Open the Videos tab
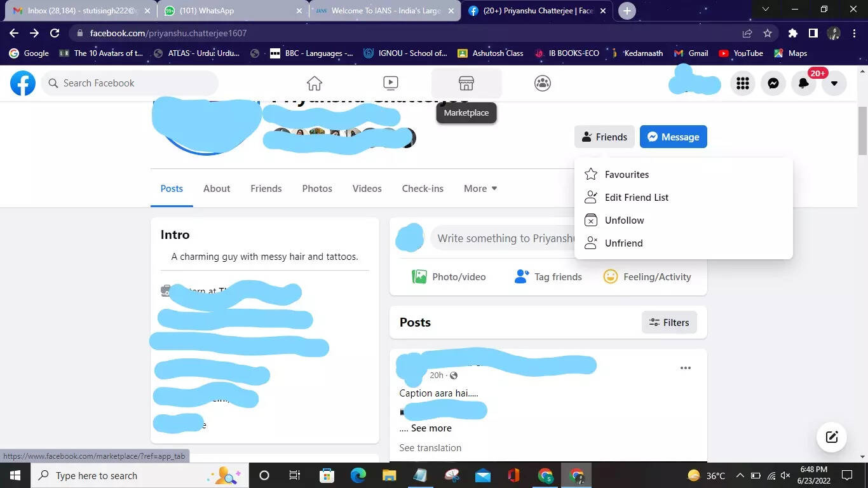 tap(367, 188)
